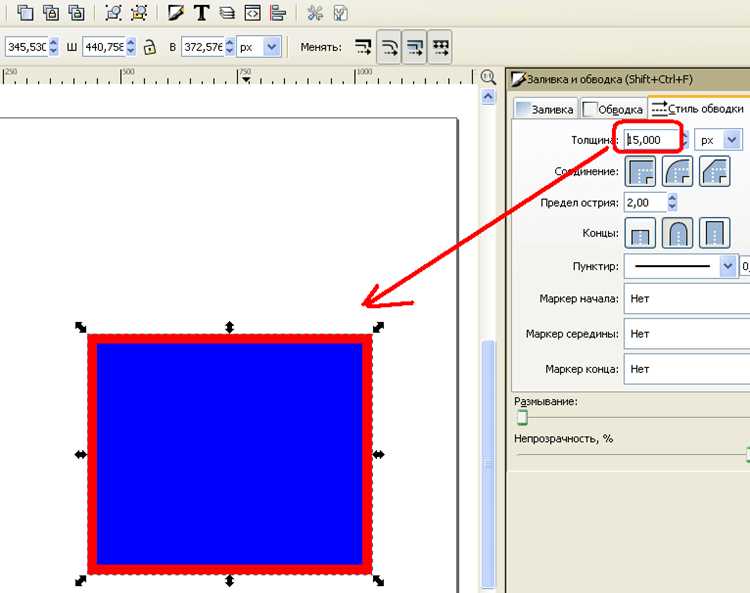Click the Ш 440,758 width field
This screenshot has width=750, height=593.
104,47
